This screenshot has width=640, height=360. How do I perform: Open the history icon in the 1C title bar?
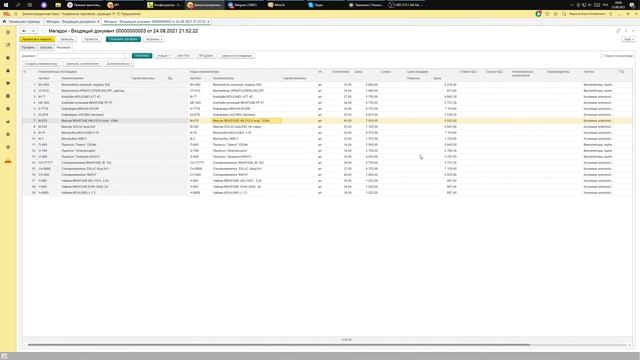pos(547,14)
